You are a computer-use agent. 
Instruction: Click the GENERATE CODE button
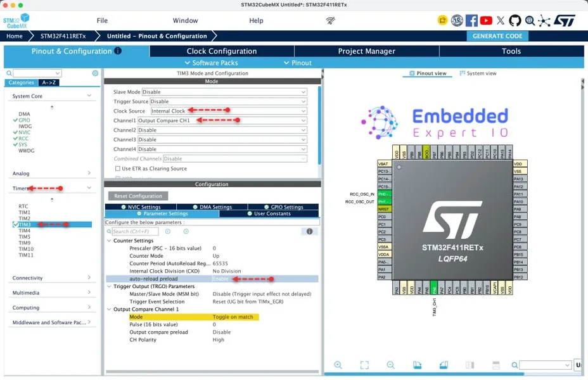pyautogui.click(x=497, y=36)
